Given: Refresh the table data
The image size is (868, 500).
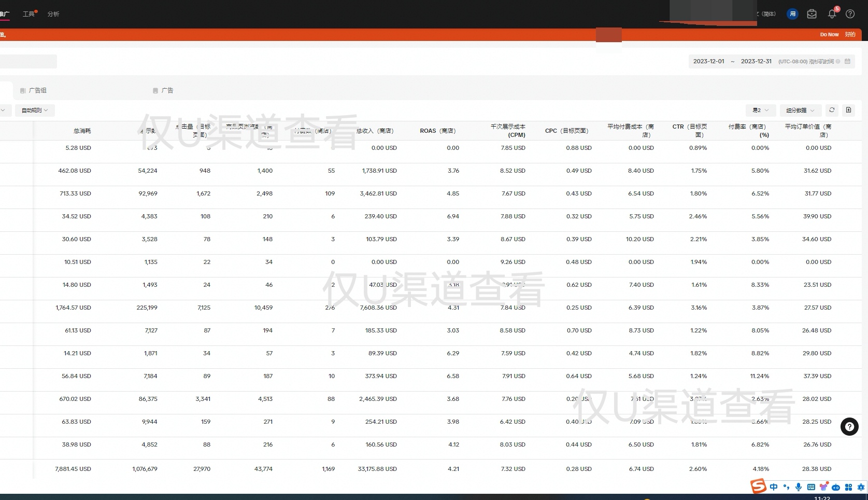Looking at the screenshot, I should coord(832,110).
